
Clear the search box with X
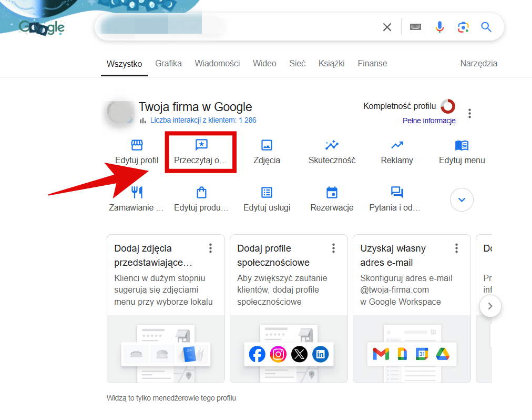387,27
